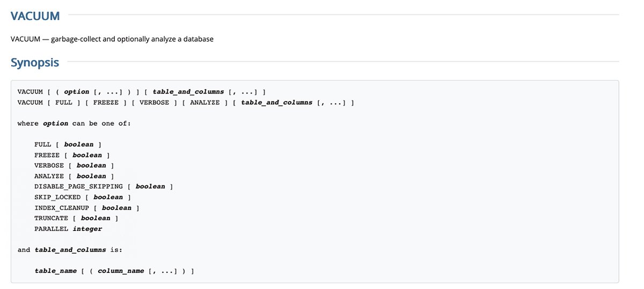Click the DISABLE_PAGE_SKIPPING option
Viewport: 644px width, 289px height.
click(78, 186)
